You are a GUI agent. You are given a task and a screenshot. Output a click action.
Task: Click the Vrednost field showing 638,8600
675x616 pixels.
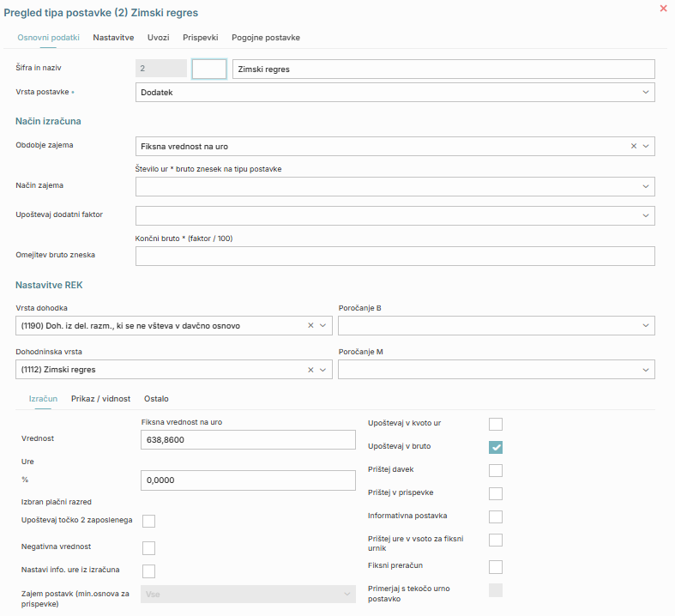coord(247,440)
